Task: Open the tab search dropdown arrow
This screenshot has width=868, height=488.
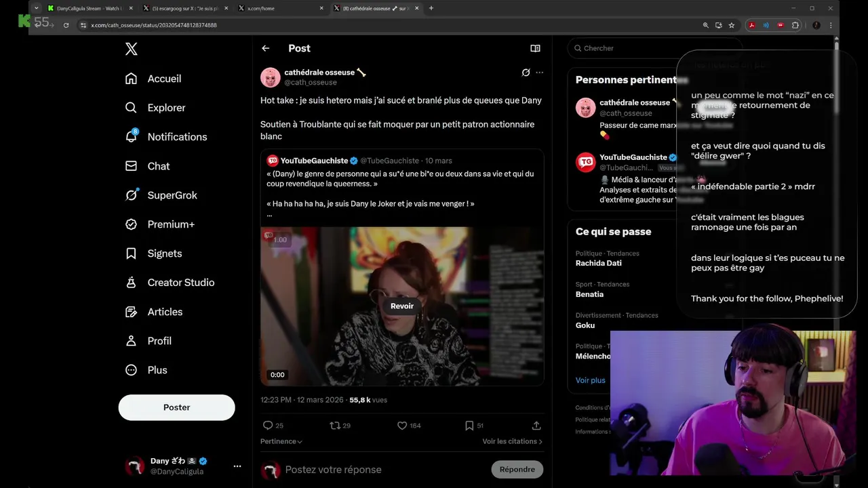Action: click(x=37, y=8)
